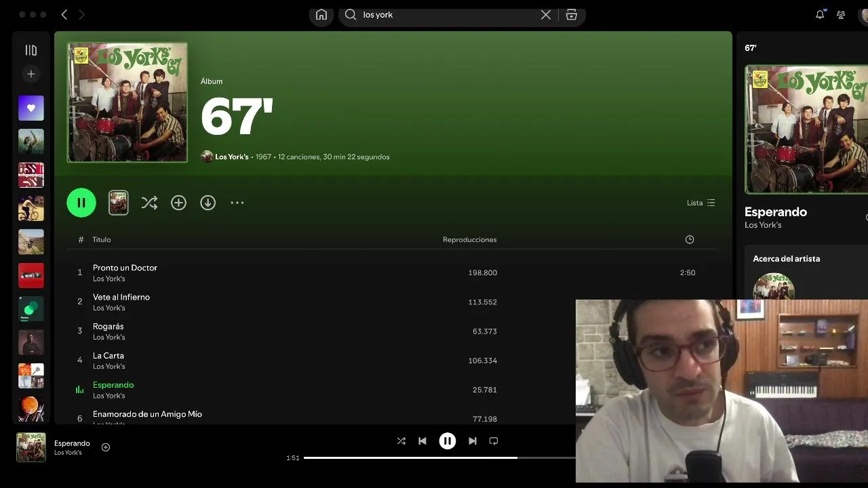
Task: Open Los York's artist link under La Carta
Action: [x=109, y=366]
